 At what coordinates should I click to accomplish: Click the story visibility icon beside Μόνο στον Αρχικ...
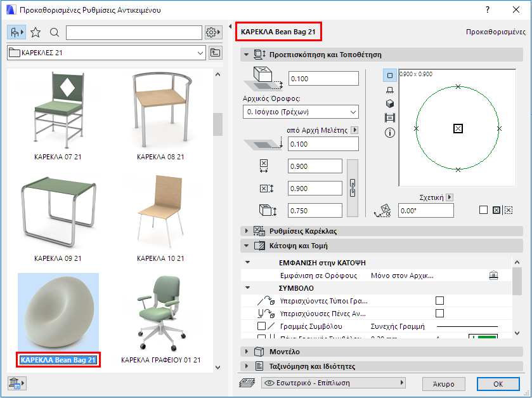pyautogui.click(x=493, y=275)
